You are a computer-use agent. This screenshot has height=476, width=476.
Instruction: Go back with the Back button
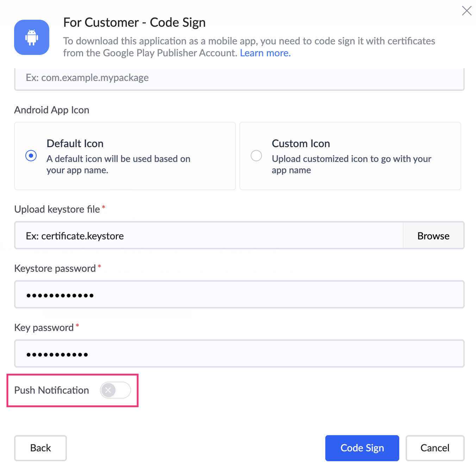coord(40,448)
